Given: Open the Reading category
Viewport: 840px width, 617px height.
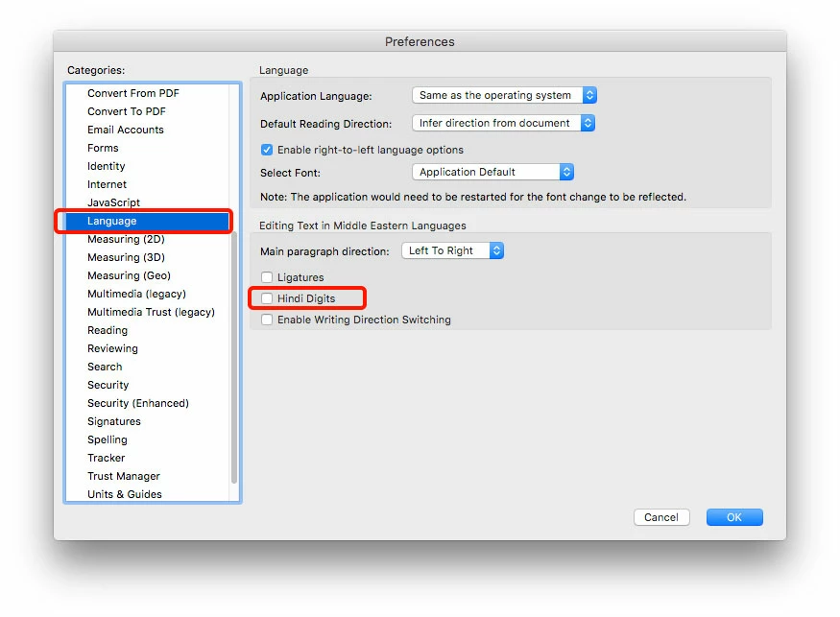Looking at the screenshot, I should 147,330.
